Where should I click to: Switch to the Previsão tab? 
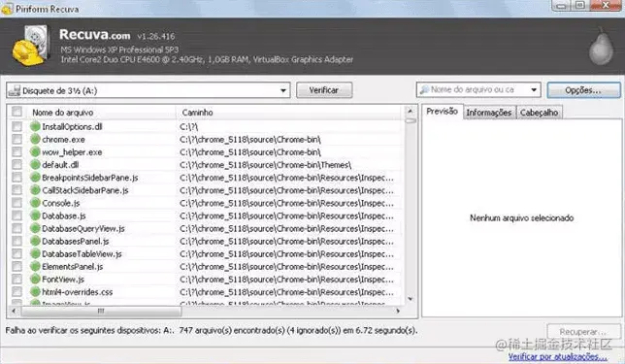click(442, 112)
